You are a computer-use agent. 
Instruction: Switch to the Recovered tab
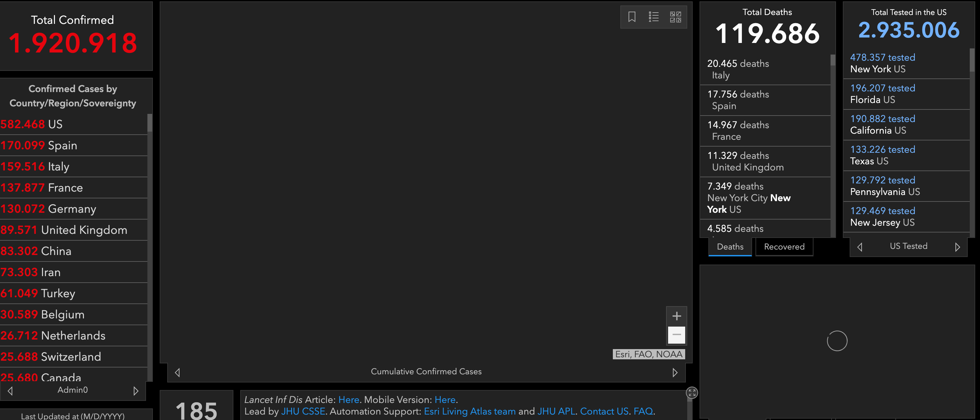pos(784,247)
